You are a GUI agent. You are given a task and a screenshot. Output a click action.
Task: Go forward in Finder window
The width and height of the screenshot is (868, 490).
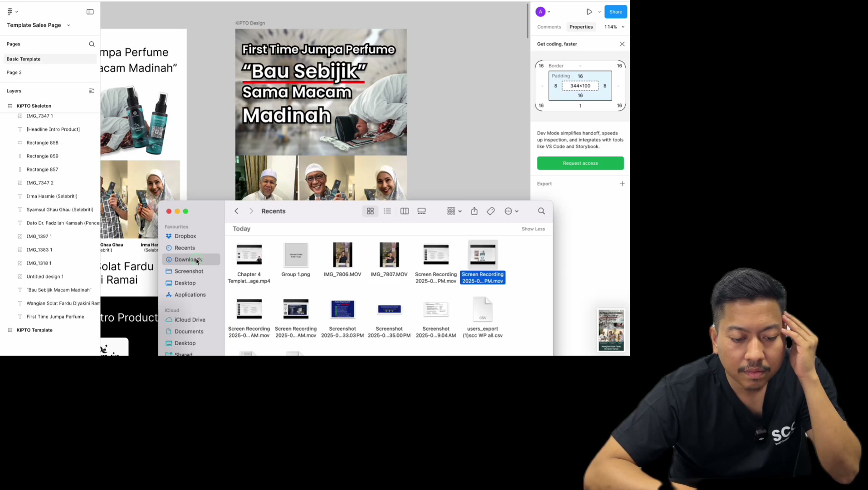click(x=251, y=211)
